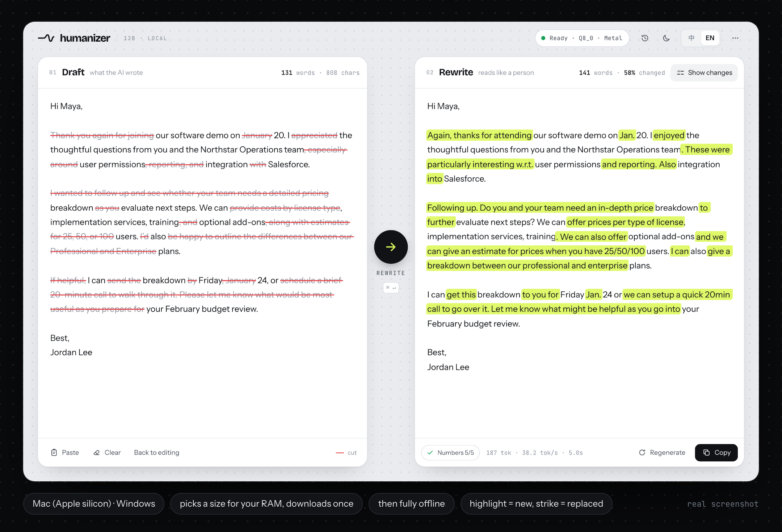Click the '131 words' counter
Screen dimensions: 782x532
(x=298, y=73)
